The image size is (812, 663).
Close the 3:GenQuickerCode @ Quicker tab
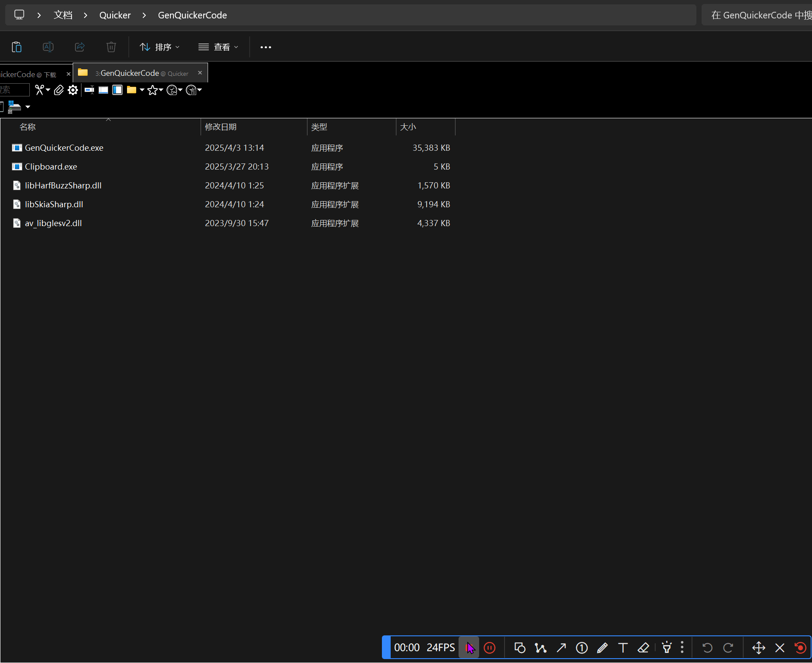(x=200, y=73)
